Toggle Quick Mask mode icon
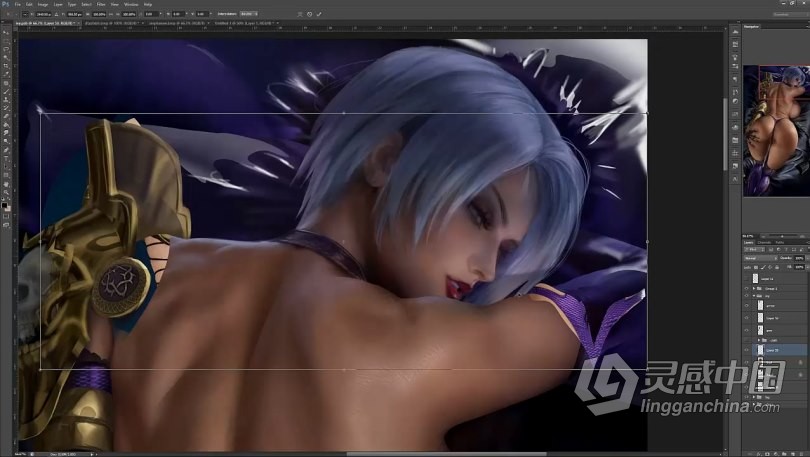The width and height of the screenshot is (810, 457). [6, 217]
